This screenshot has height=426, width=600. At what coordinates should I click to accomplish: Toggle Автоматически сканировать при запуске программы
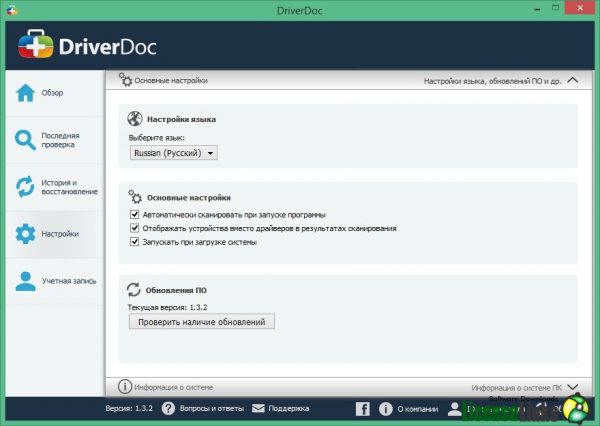coord(134,214)
